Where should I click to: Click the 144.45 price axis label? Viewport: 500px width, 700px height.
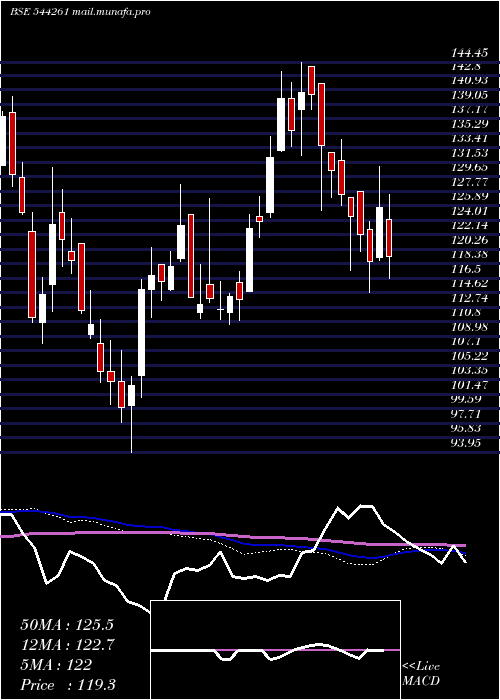coord(469,53)
